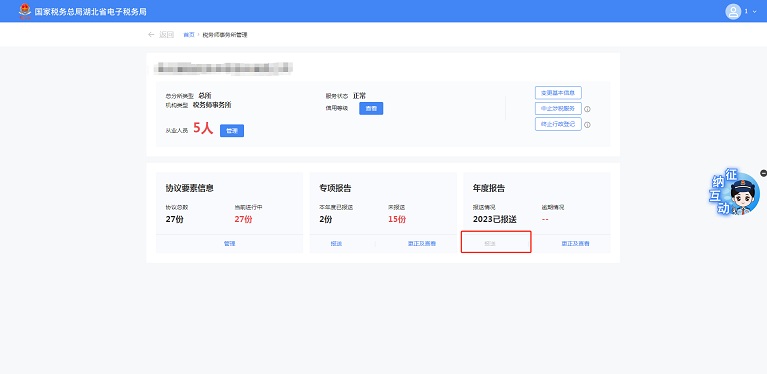Click 专项报告 card title
The height and width of the screenshot is (374, 767).
335,188
